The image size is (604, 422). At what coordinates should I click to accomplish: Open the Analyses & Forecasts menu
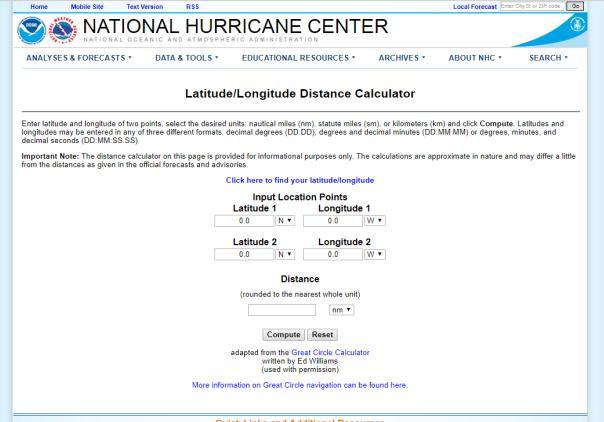coord(79,58)
